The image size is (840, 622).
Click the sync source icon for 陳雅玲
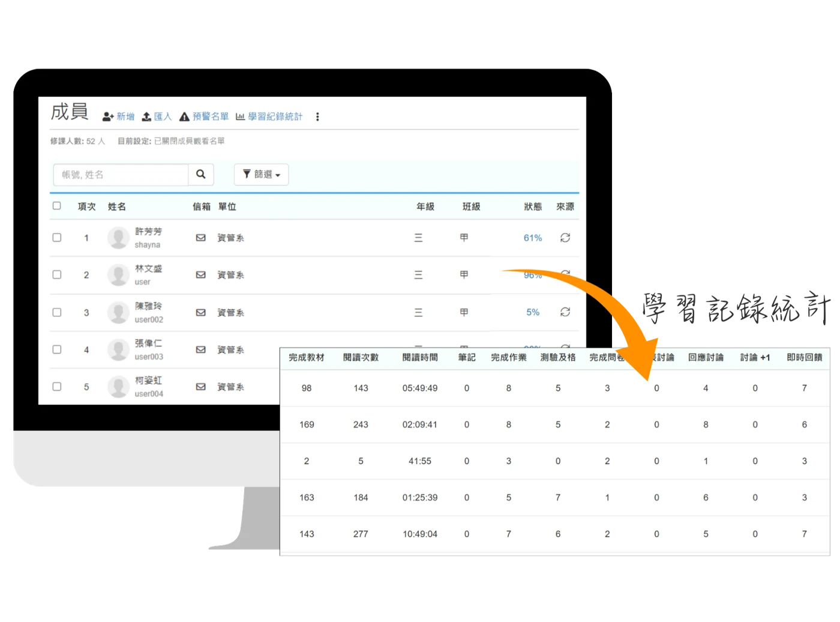click(565, 312)
